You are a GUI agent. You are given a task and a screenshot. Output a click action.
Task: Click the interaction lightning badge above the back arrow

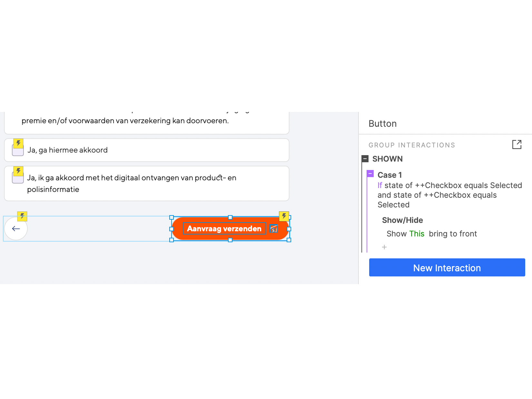tap(22, 216)
